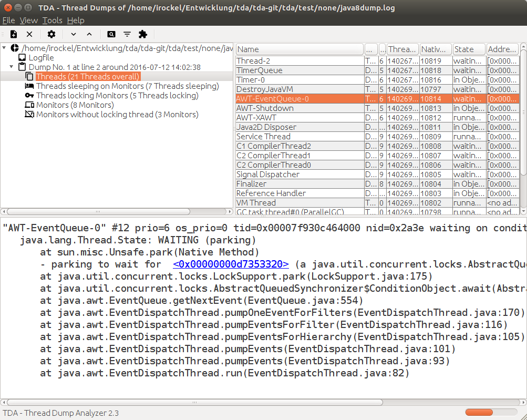Image resolution: width=527 pixels, height=420 pixels.
Task: Click the Logfile node icon
Action: tap(22, 57)
